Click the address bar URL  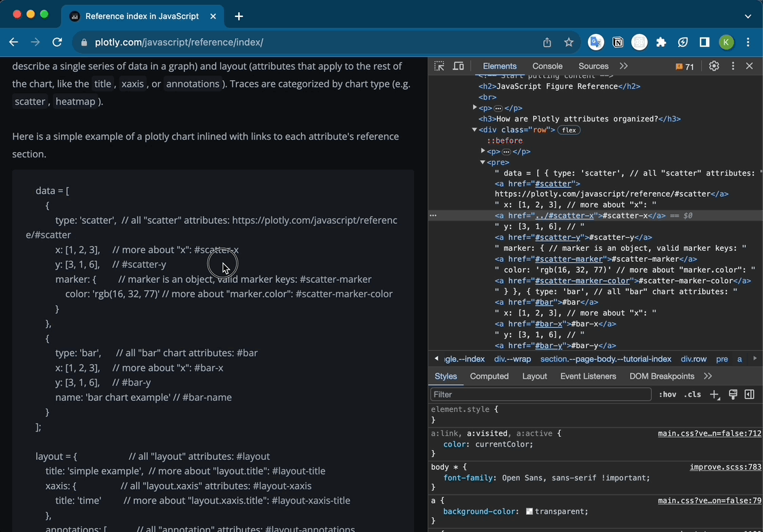click(x=179, y=42)
